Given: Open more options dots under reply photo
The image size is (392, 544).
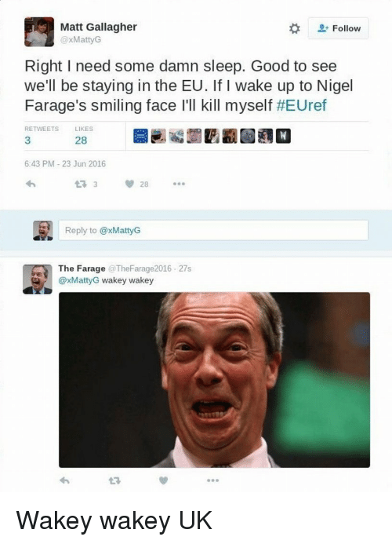Looking at the screenshot, I should [x=212, y=480].
